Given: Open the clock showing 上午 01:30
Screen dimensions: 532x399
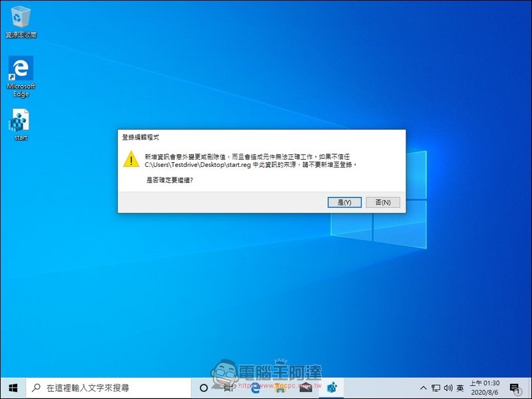Looking at the screenshot, I should (x=485, y=388).
